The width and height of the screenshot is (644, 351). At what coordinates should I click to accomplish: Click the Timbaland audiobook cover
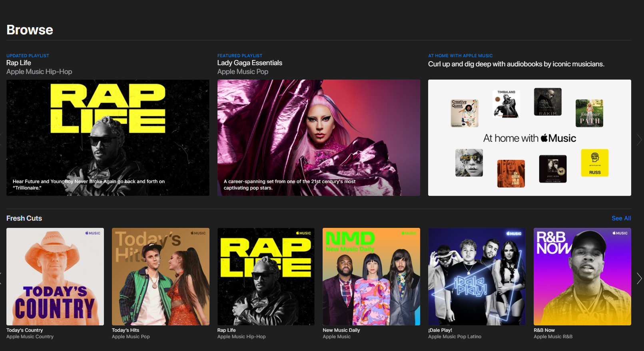pyautogui.click(x=506, y=104)
